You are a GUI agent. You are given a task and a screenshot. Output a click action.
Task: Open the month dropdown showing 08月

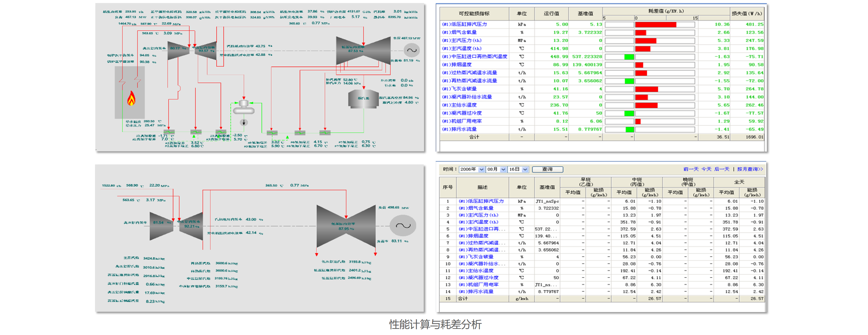(503, 169)
